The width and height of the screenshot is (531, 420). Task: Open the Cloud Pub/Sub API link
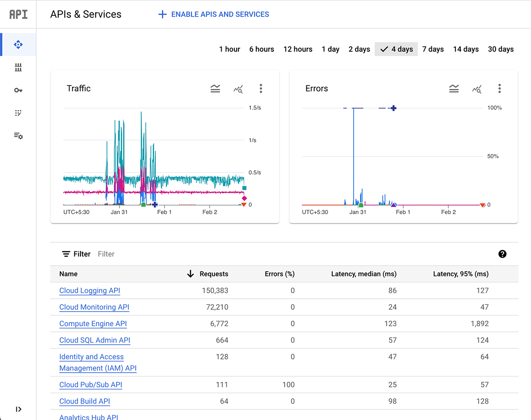point(91,385)
